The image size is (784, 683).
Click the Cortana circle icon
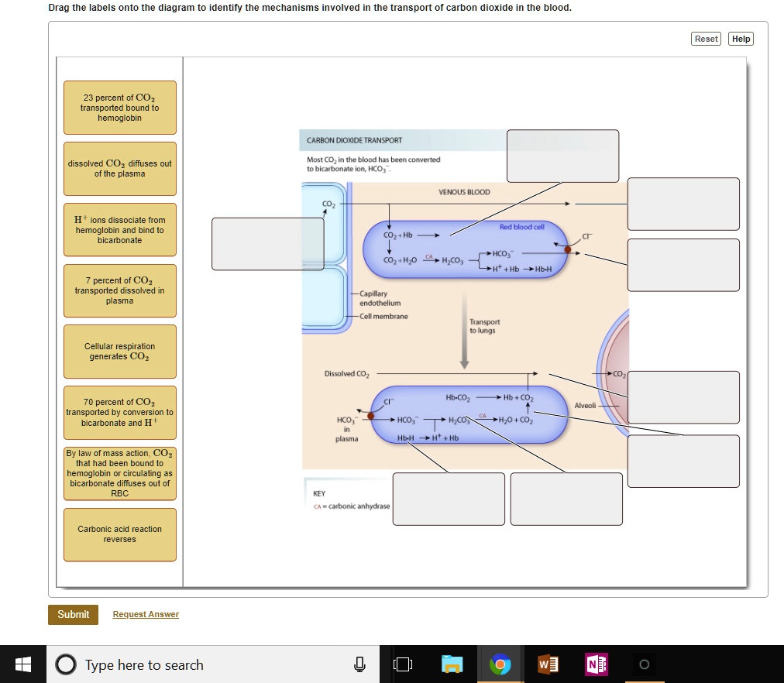64,664
